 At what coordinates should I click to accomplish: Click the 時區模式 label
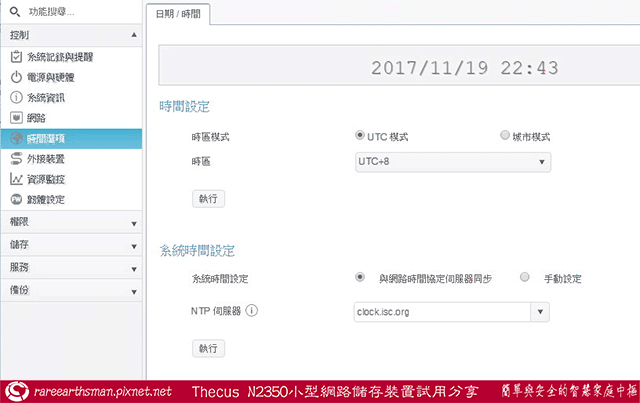point(210,137)
